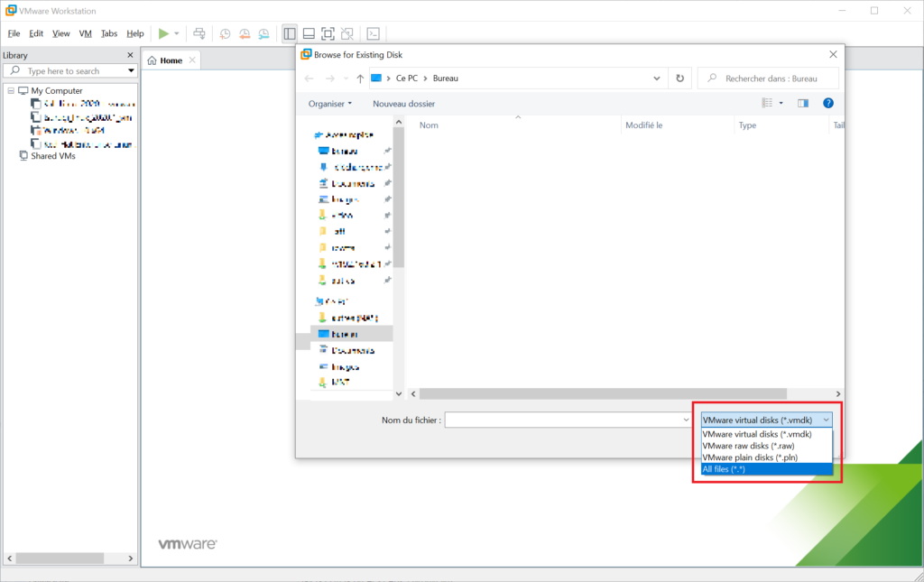Open the recent locations chevron in dialog
The image size is (924, 582).
point(346,79)
